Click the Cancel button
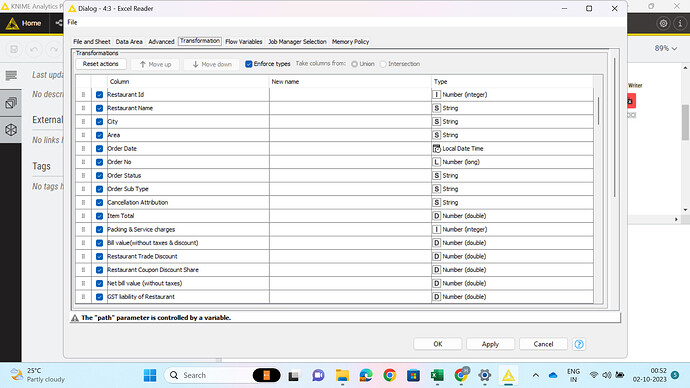This screenshot has width=690, height=388. (x=543, y=344)
